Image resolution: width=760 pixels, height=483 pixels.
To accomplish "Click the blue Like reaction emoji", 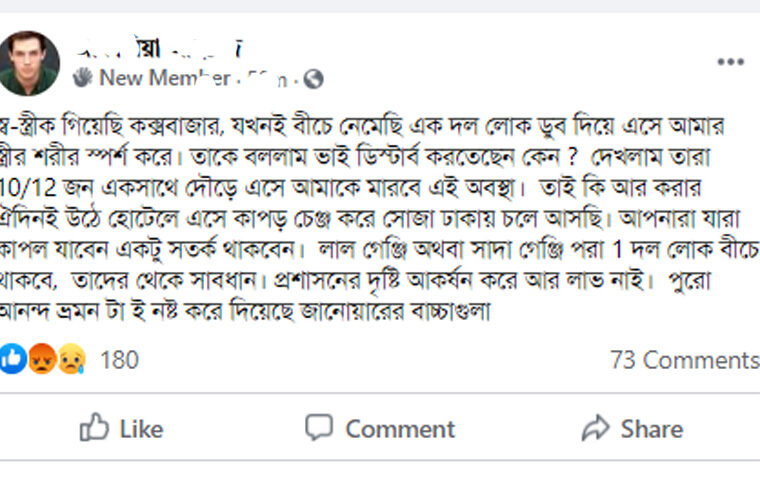I will pos(14,359).
